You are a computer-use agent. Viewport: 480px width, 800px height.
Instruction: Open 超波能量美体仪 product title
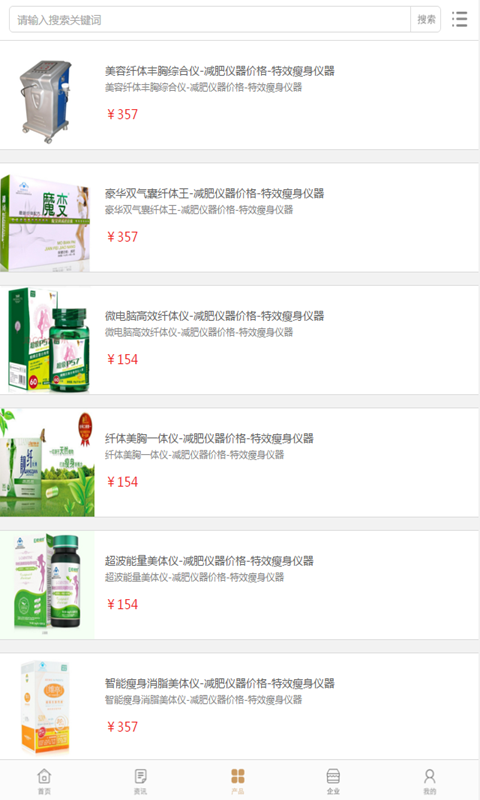(209, 561)
